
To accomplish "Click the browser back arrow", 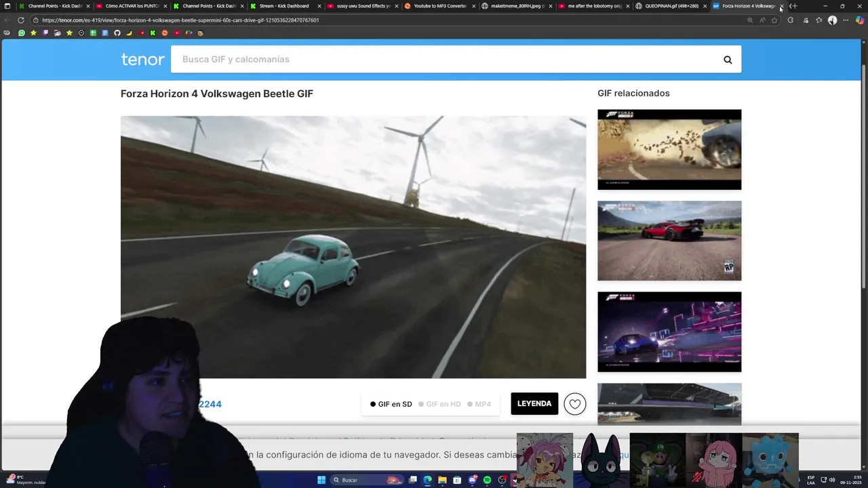I will pyautogui.click(x=7, y=20).
